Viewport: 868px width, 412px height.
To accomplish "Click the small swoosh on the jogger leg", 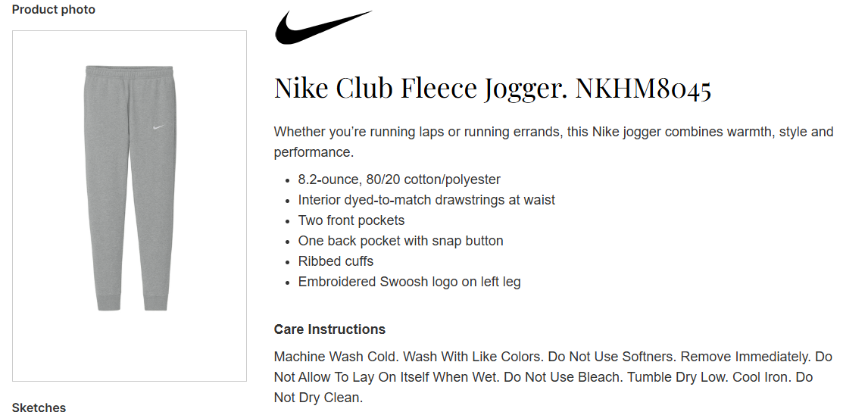I will point(158,126).
